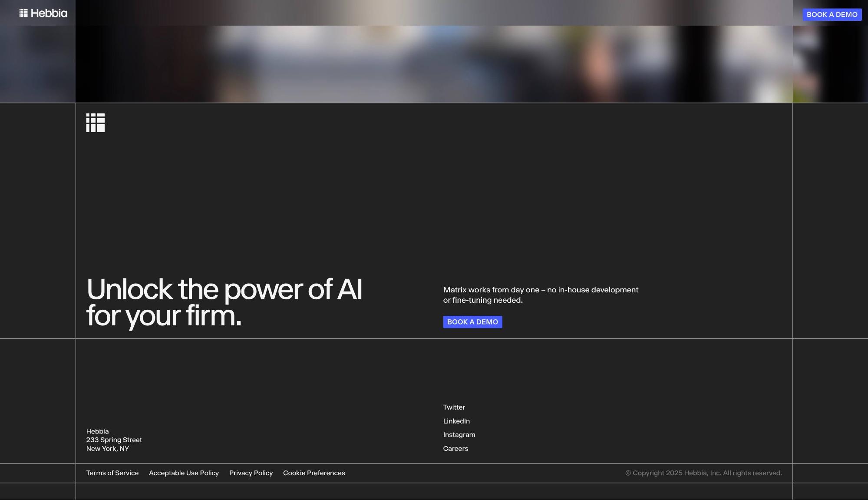Screen dimensions: 868x500
Task: Open Cookie Preferences
Action: (x=314, y=473)
